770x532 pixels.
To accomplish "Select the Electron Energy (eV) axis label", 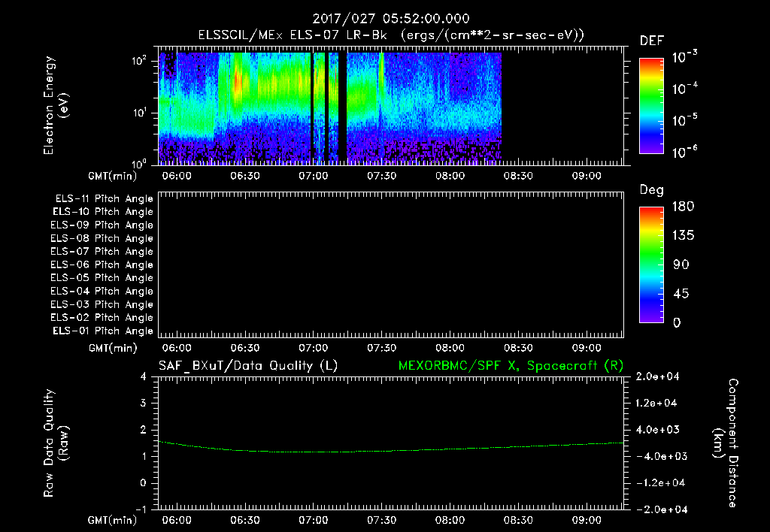I will pyautogui.click(x=56, y=106).
